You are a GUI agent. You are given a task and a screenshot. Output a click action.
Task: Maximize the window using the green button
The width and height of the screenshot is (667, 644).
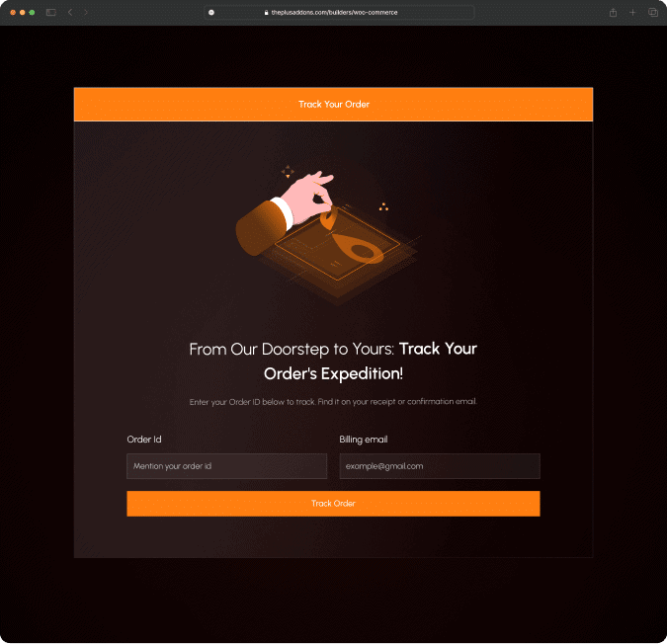point(32,12)
